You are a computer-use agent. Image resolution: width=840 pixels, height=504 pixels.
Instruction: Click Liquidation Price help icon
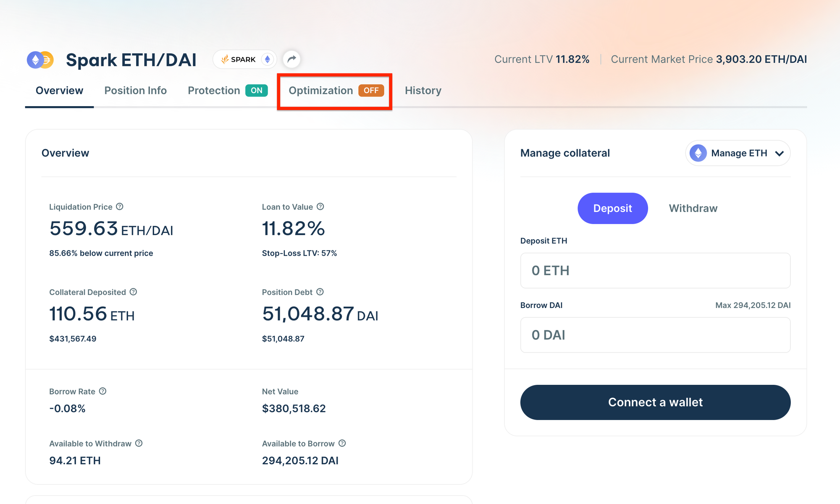pyautogui.click(x=120, y=206)
